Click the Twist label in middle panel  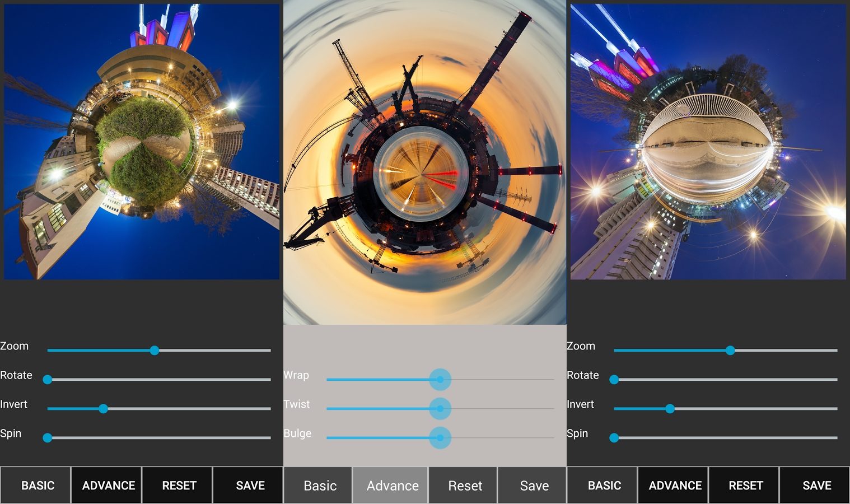(297, 404)
